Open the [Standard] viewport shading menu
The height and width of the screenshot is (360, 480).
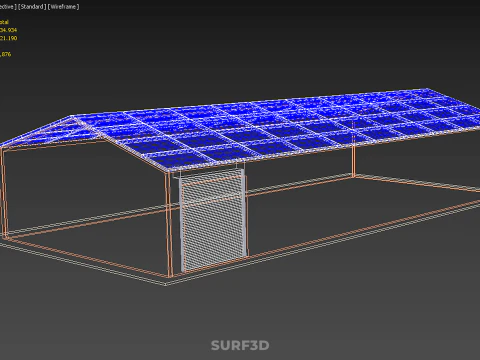[32, 7]
